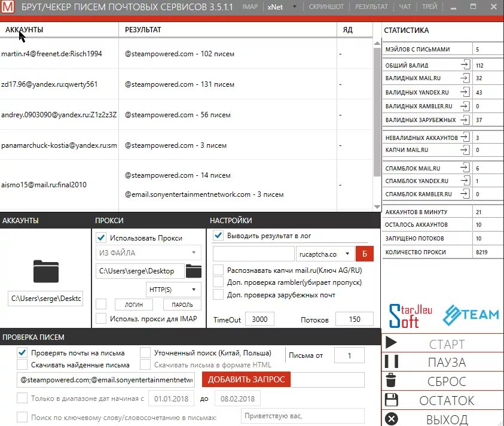Viewport: 504px width, 426px height.
Task: Open ЧАТ menu item
Action: 405,7
